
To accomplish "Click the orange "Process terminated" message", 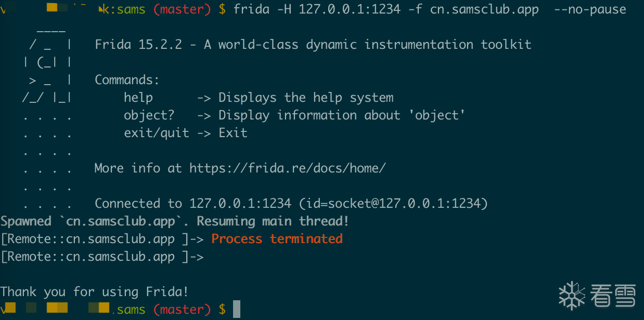I will (x=277, y=239).
